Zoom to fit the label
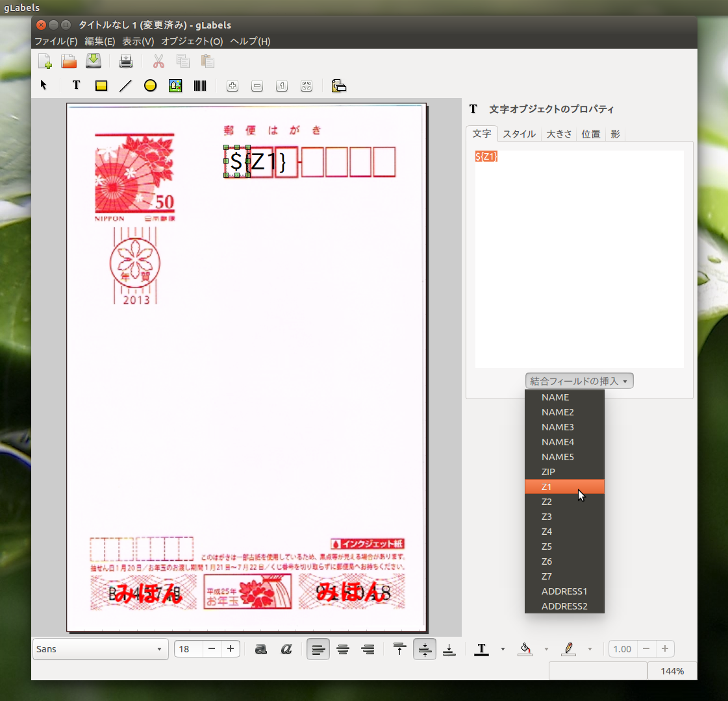The width and height of the screenshot is (728, 701). point(307,86)
